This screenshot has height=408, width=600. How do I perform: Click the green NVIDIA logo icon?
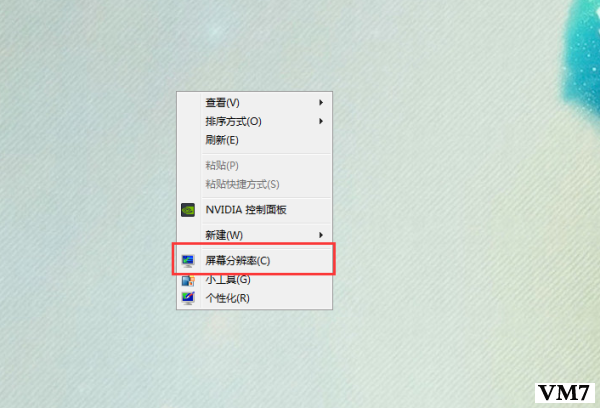point(188,210)
